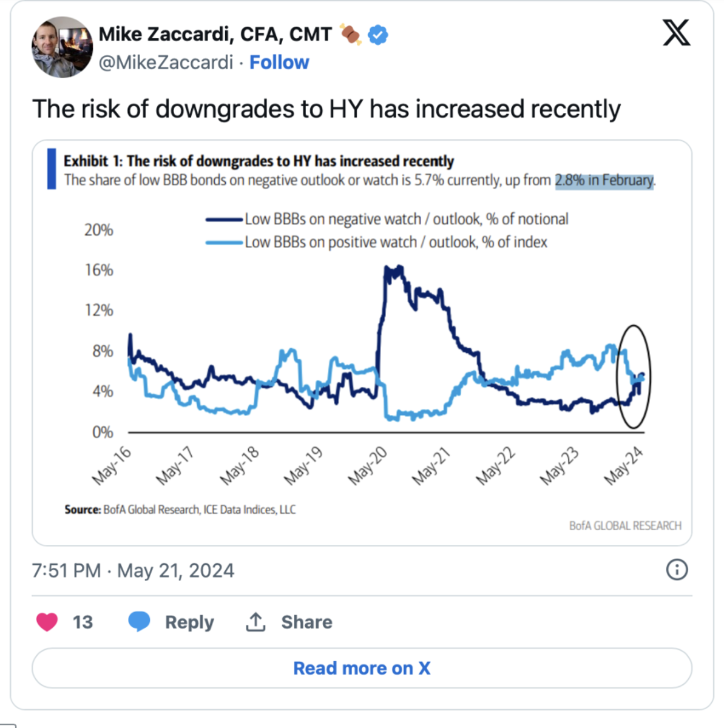Click the tweet text about HY downgrades
724x728 pixels.
tap(326, 109)
